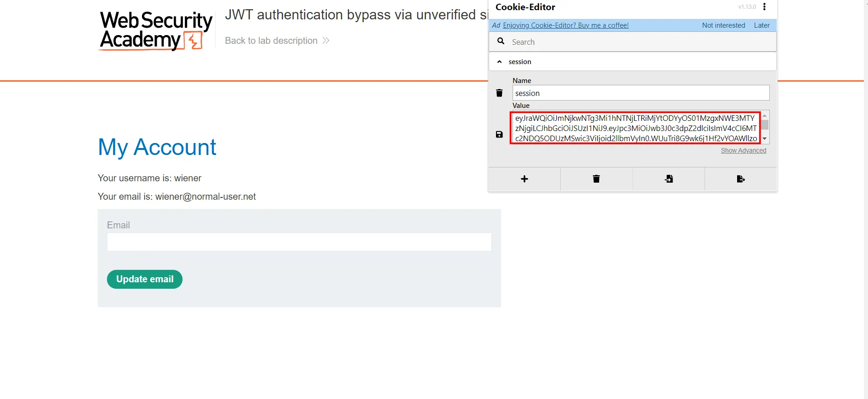Click the Update email button
Image resolution: width=868 pixels, height=399 pixels.
(x=145, y=279)
